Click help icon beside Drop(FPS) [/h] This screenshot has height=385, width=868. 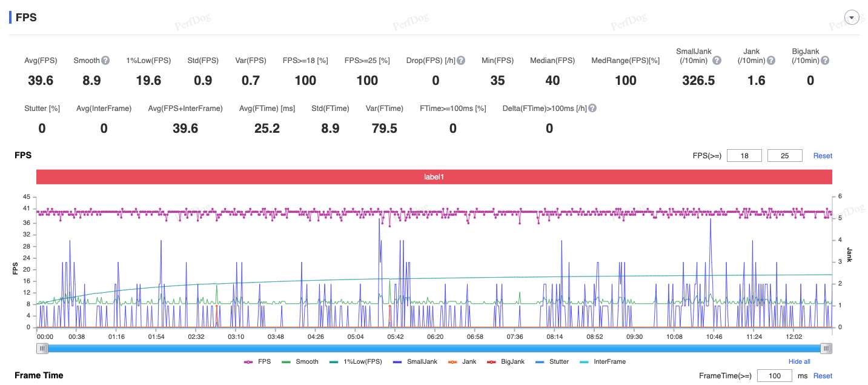(x=461, y=61)
